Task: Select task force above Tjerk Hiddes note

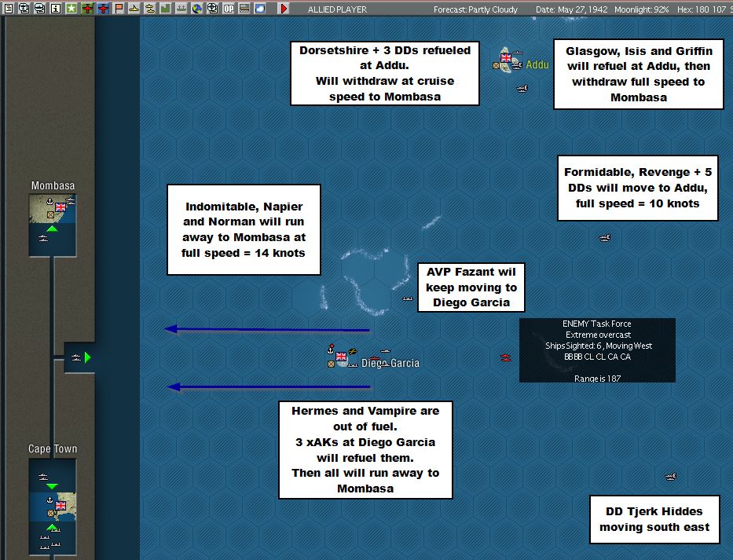Action: [x=671, y=476]
